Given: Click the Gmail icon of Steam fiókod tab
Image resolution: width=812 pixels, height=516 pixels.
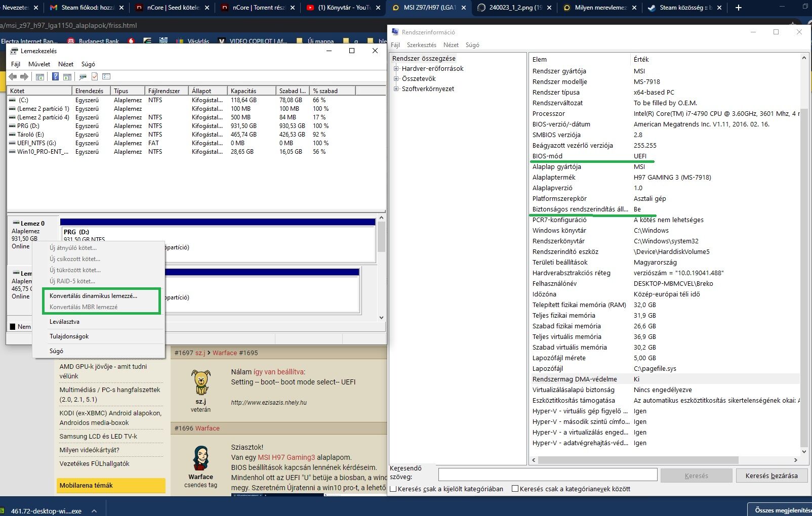Looking at the screenshot, I should pyautogui.click(x=54, y=8).
